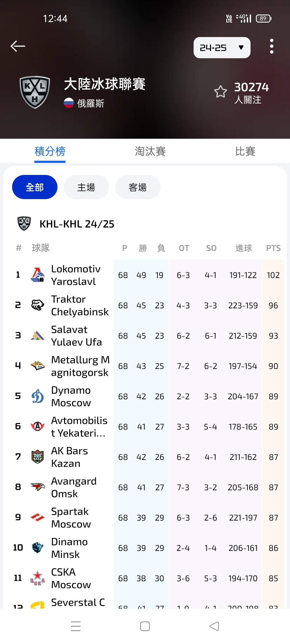This screenshot has height=644, width=290.
Task: Tap the star follow icon
Action: (220, 92)
